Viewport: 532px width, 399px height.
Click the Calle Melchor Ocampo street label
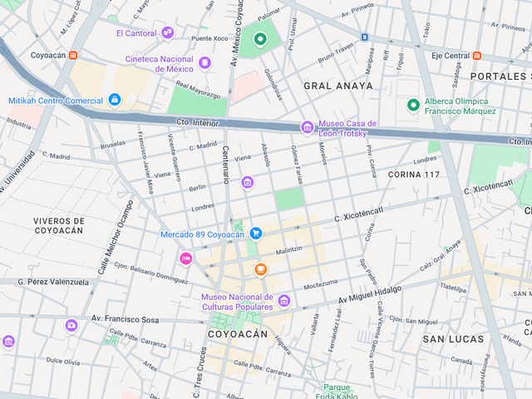tap(116, 237)
